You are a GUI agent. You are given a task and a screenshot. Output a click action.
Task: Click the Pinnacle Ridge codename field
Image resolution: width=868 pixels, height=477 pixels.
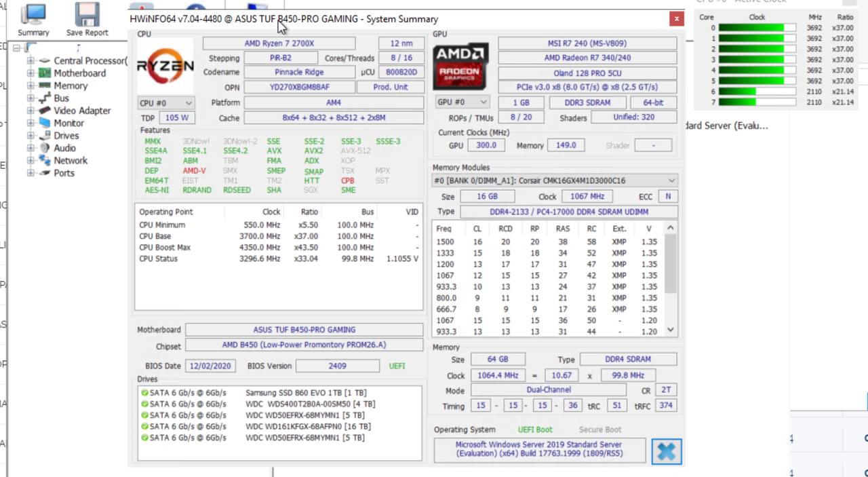299,72
